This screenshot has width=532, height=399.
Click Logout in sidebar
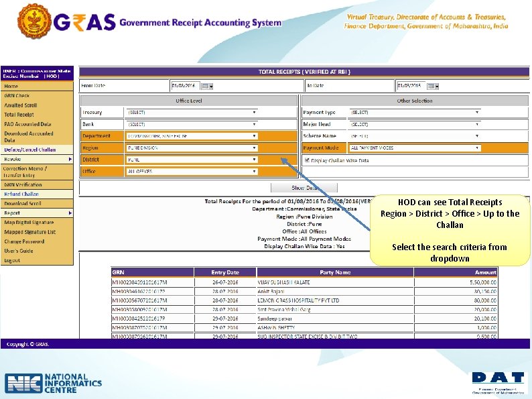[37, 260]
